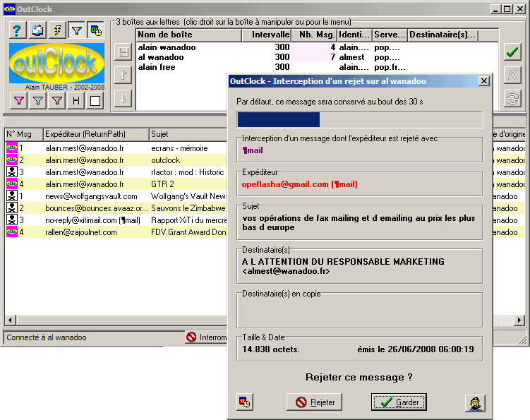Sort by Nom de boîte column header
530x420 pixels.
(189, 35)
